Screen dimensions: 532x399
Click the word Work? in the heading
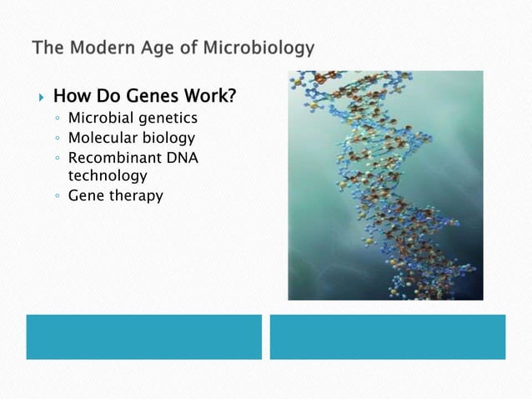pos(210,96)
